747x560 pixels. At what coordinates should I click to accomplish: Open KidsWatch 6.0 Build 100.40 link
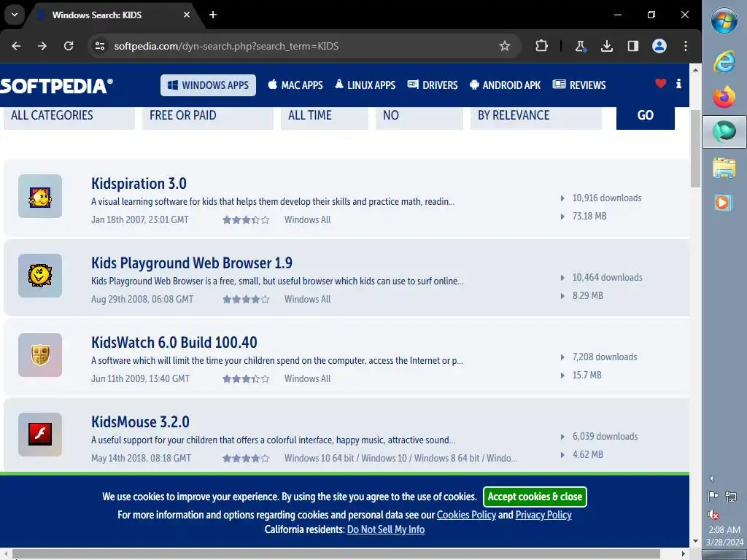(174, 343)
